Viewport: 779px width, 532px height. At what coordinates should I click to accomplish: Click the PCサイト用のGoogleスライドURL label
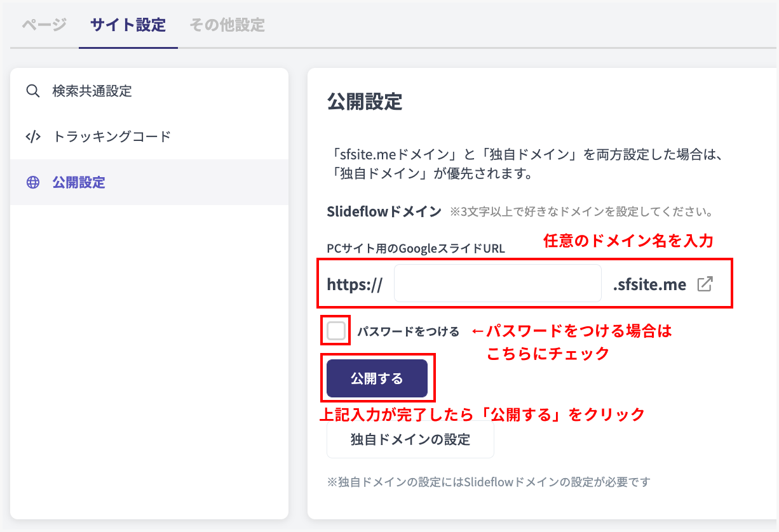tap(416, 248)
